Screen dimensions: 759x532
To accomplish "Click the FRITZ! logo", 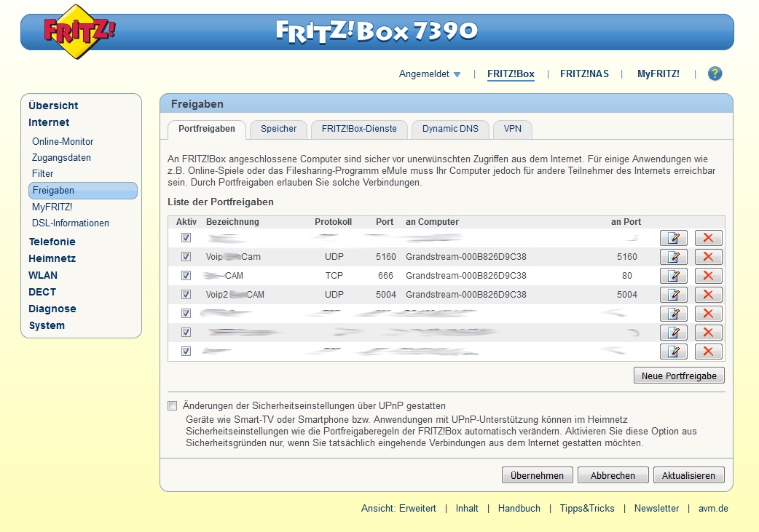I will tap(79, 32).
